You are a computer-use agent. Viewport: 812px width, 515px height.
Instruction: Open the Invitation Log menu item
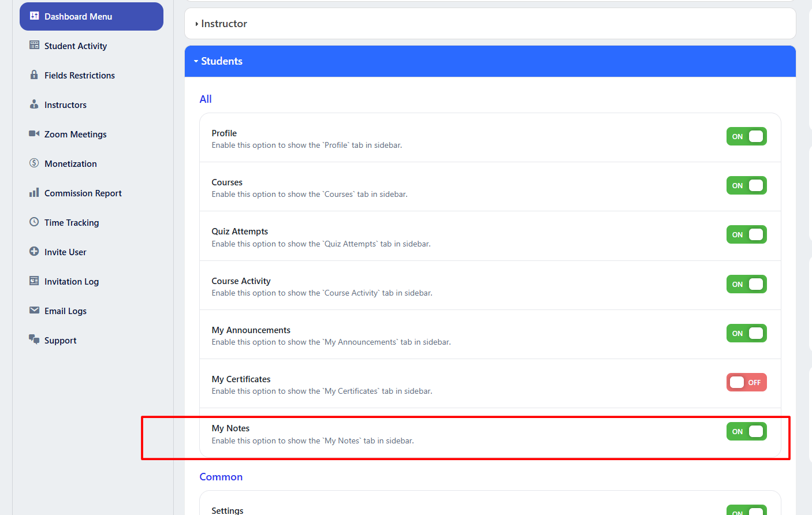[x=72, y=282]
